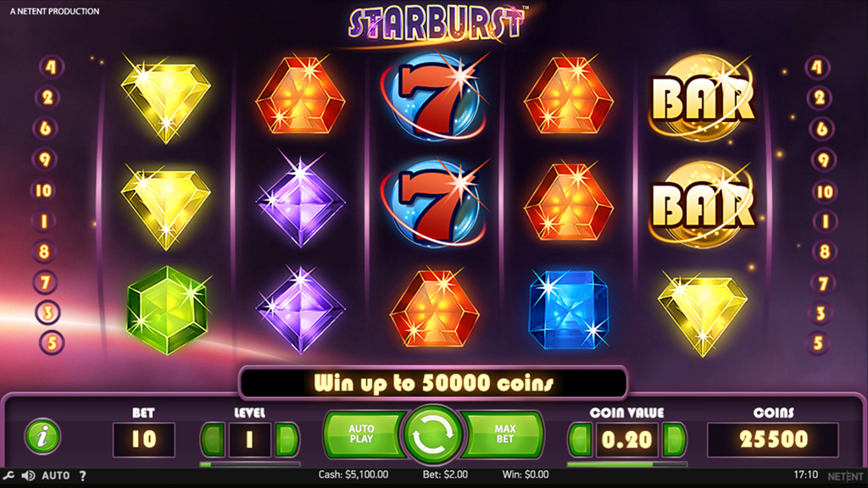
Task: Select payline 9 indicator on right side
Action: click(823, 160)
